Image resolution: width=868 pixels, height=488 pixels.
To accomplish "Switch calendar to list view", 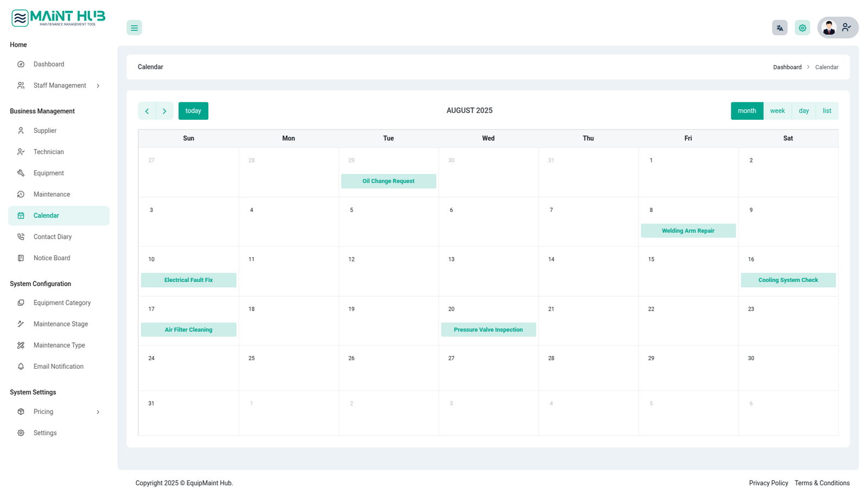I will (826, 111).
